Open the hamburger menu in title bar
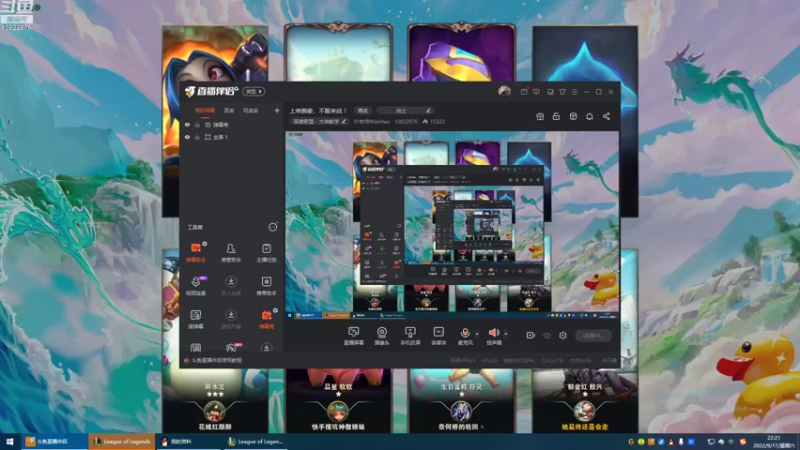Viewport: 800px width, 450px height. pyautogui.click(x=574, y=92)
